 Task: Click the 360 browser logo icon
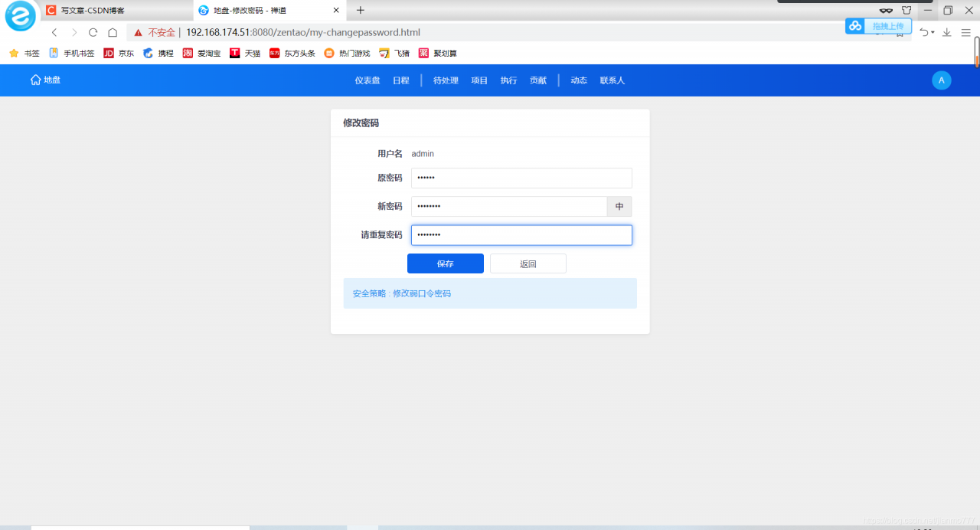(20, 16)
